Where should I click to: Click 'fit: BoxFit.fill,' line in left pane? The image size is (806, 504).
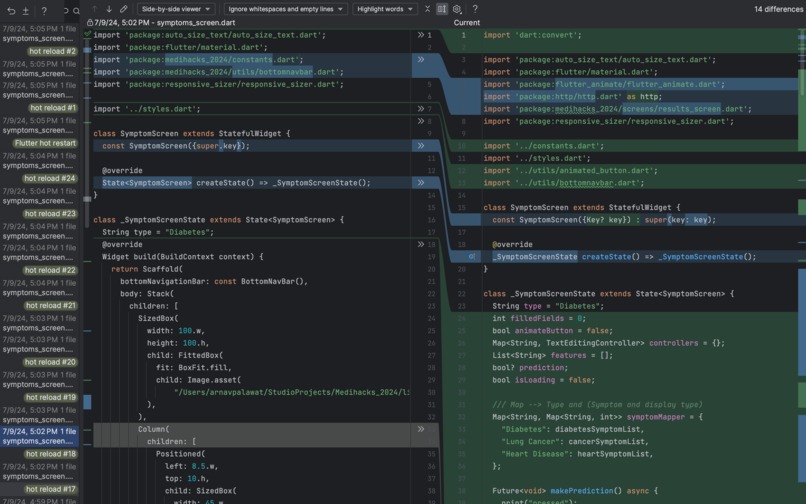click(x=194, y=368)
